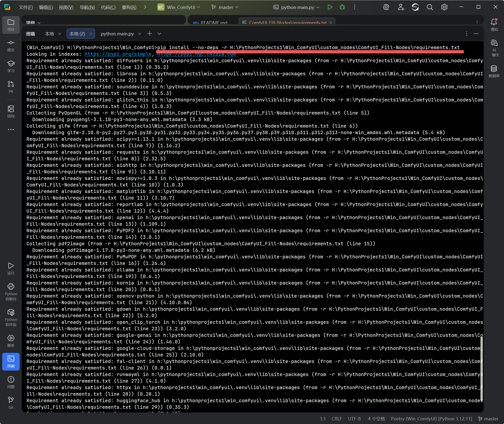
Task: Open editor tabs options menu
Action: click(477, 22)
